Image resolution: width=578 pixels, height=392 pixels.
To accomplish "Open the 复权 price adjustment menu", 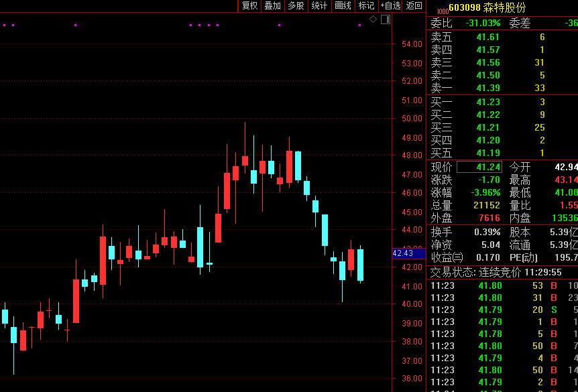I will (249, 6).
